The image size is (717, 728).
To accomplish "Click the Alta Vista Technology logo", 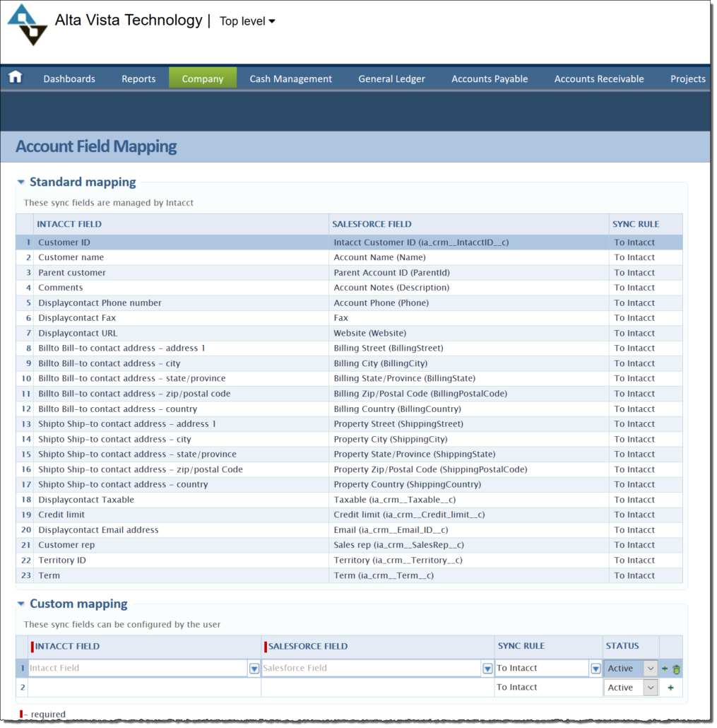I will [x=28, y=25].
